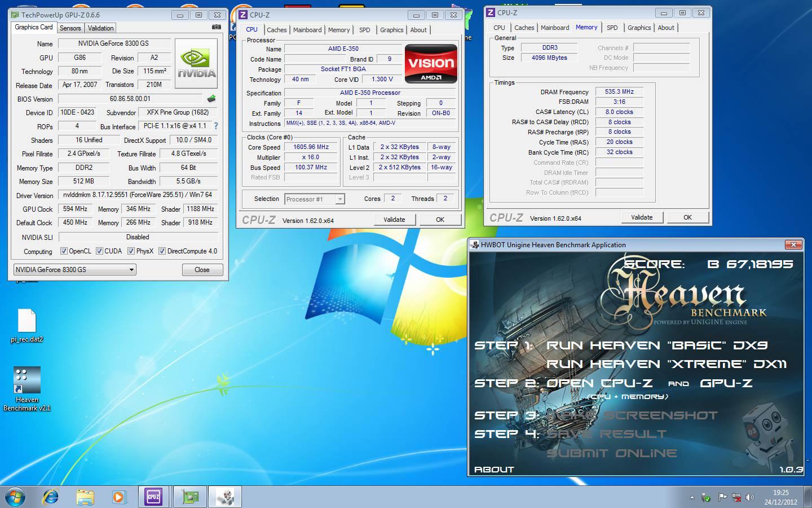Click the GPU-Z link in Step 2 of the Heaven app

tap(726, 383)
